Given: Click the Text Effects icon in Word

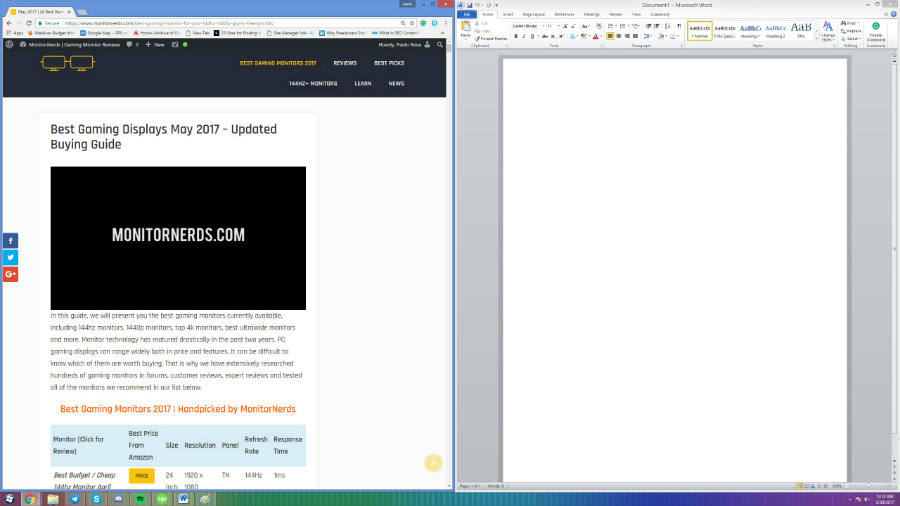Looking at the screenshot, I should coord(573,36).
